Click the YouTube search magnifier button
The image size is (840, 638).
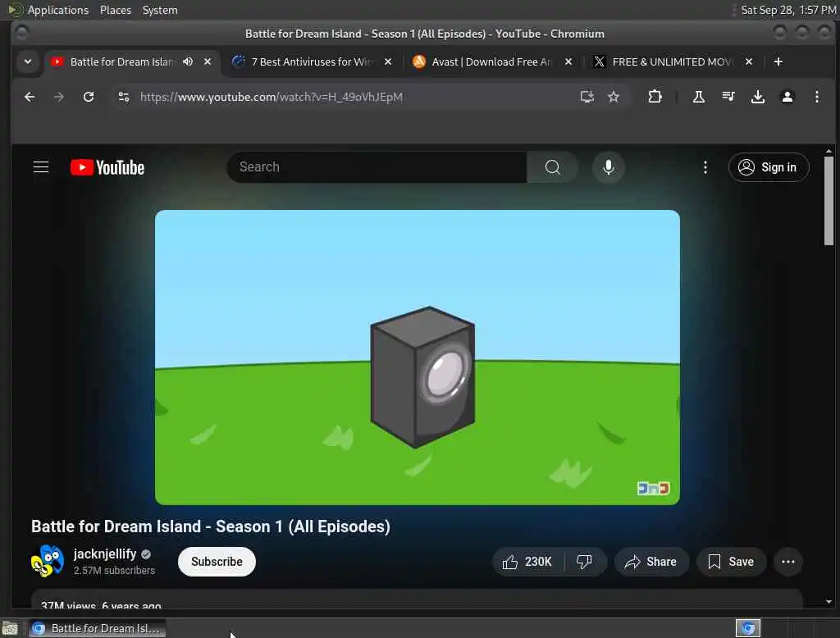[x=552, y=167]
